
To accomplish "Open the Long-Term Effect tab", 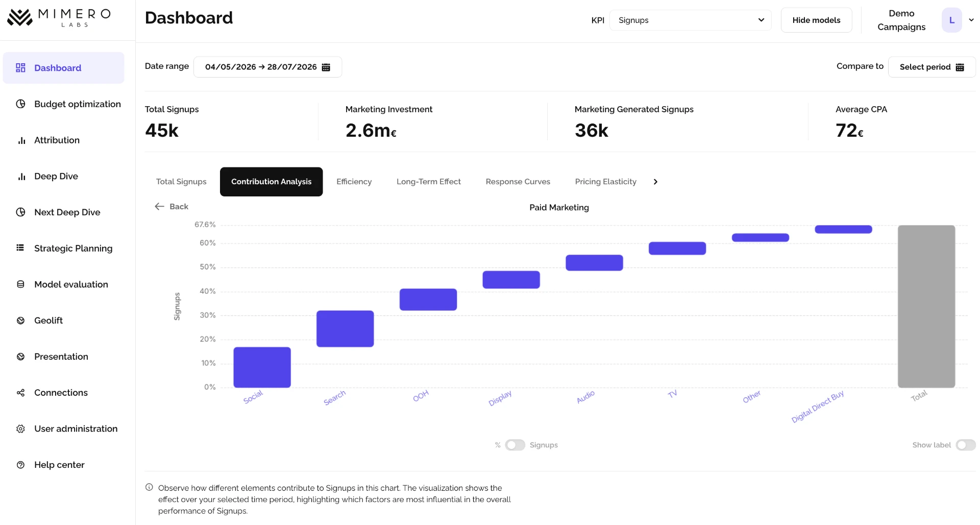I will click(429, 182).
